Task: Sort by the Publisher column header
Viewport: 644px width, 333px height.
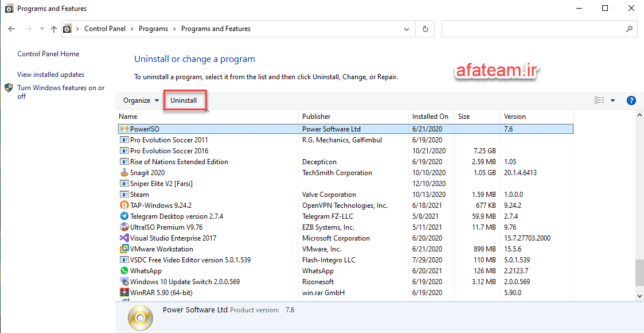Action: point(354,117)
